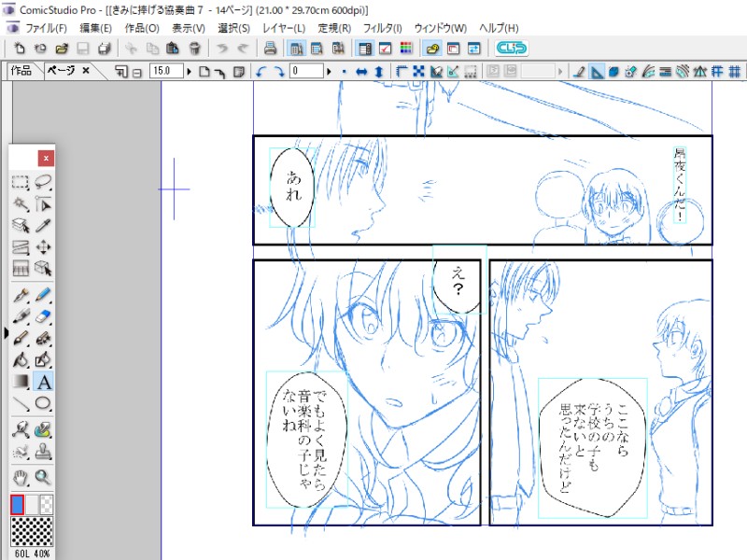Choose the eraser tool
Viewport: 747px width, 560px height.
pos(43,316)
